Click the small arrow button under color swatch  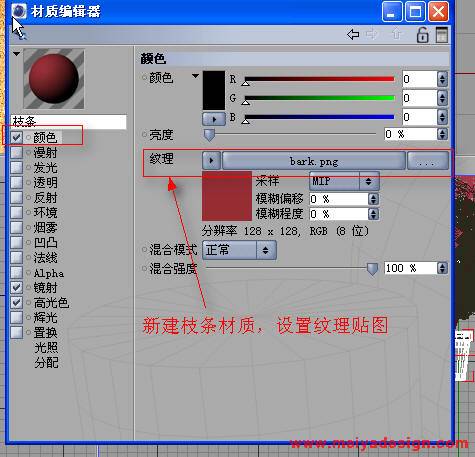(214, 119)
